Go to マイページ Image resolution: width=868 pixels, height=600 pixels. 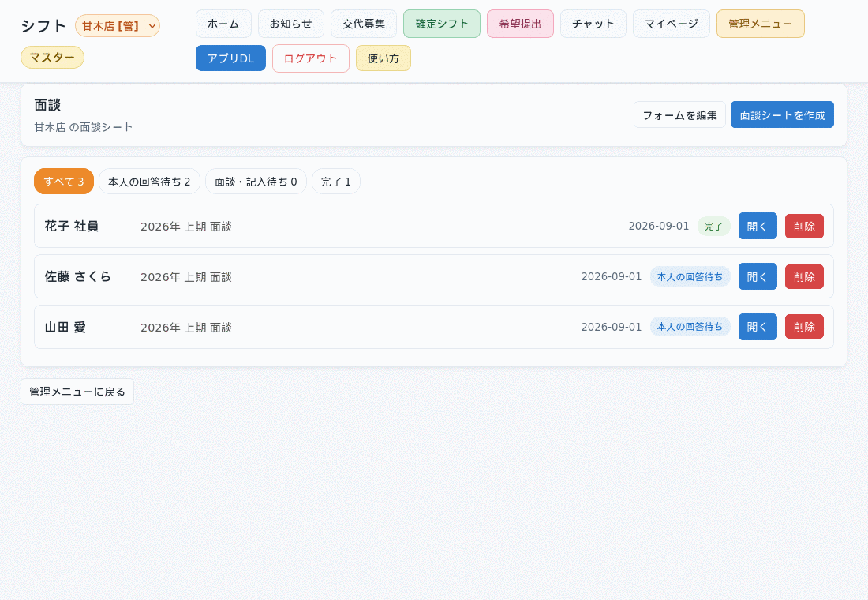point(672,24)
